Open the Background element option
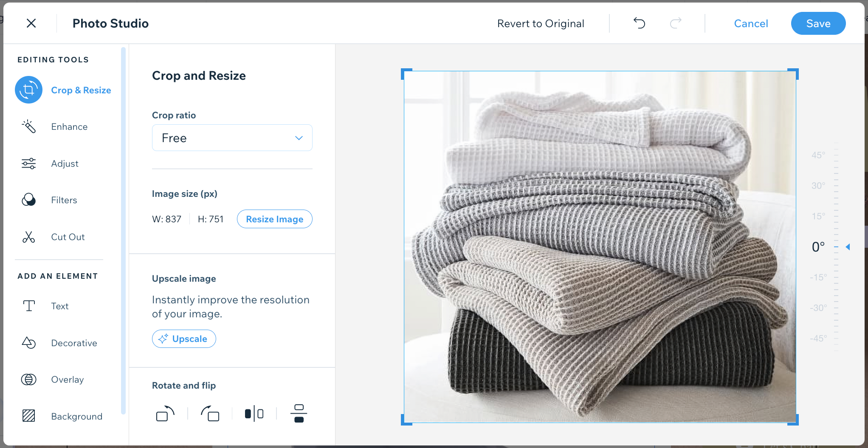The width and height of the screenshot is (868, 448). coord(28,416)
